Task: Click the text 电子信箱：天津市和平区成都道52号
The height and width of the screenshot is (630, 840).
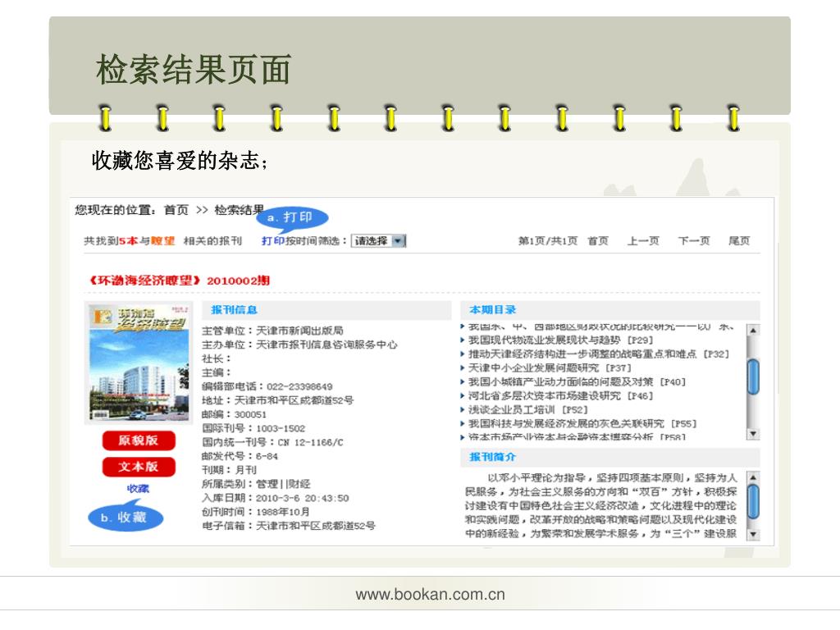Action: click(288, 526)
